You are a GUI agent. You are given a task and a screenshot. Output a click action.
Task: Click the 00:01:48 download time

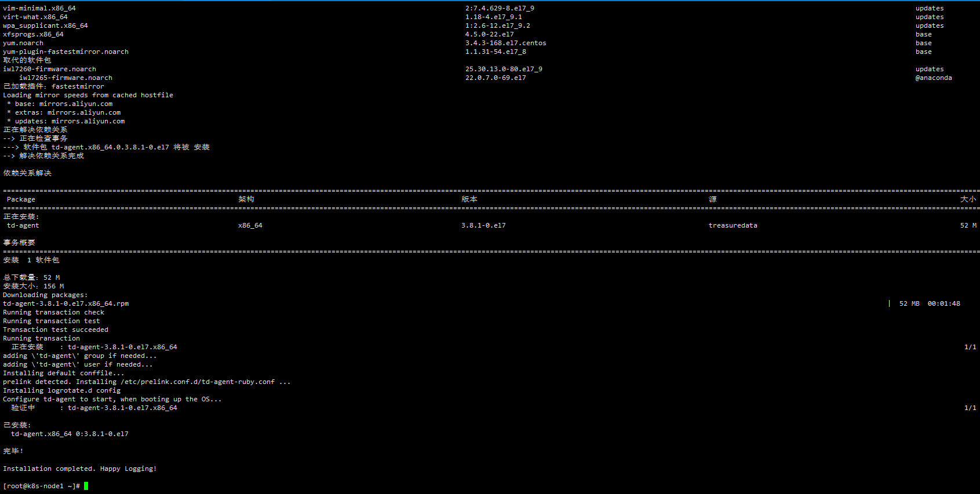[944, 303]
